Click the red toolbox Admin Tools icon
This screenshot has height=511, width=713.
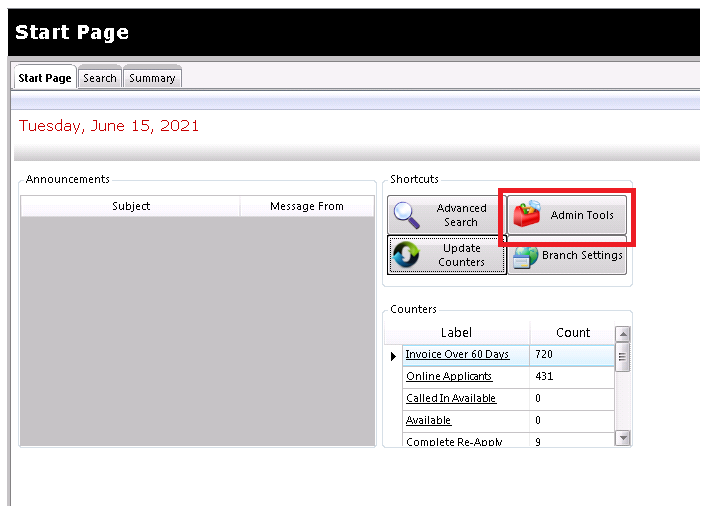pyautogui.click(x=527, y=214)
